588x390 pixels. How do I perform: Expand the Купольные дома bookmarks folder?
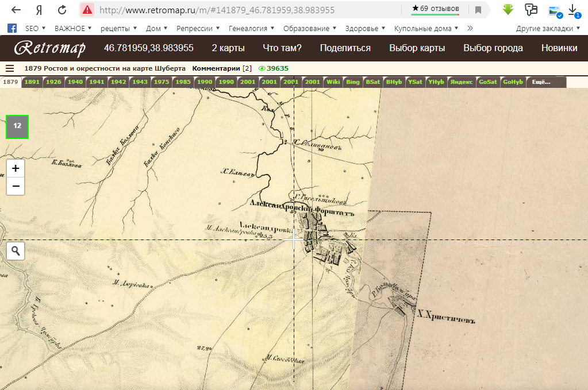426,29
